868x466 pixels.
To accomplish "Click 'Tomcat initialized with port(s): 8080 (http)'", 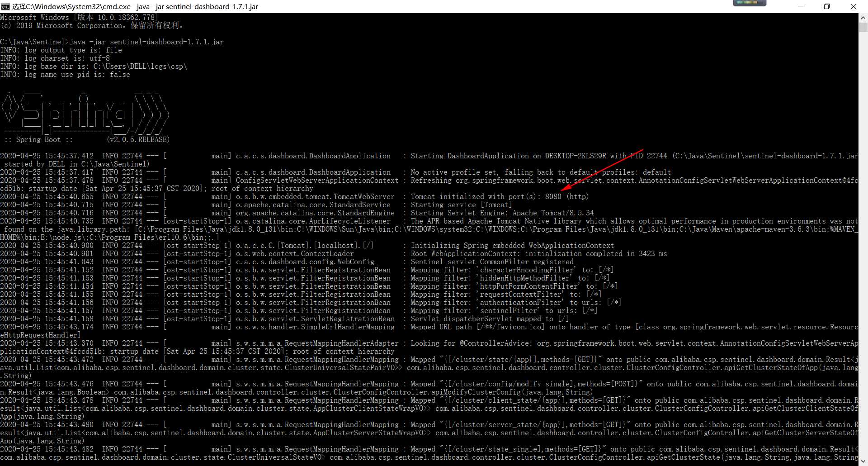I will (500, 197).
